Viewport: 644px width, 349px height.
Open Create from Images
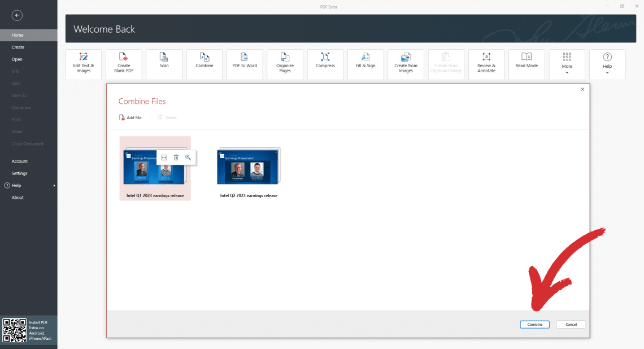click(x=406, y=64)
